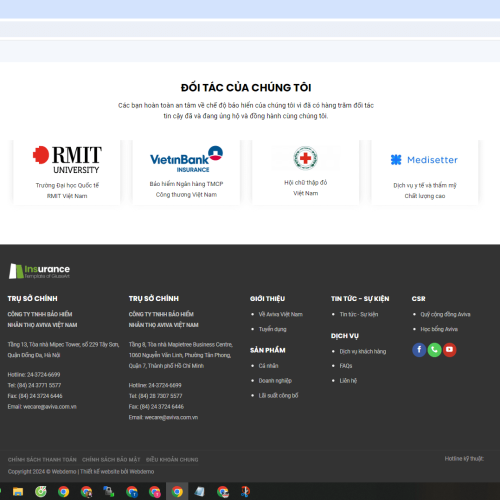Open the Cốc Cốc browser taskbar icon
The height and width of the screenshot is (500, 500).
tap(41, 492)
